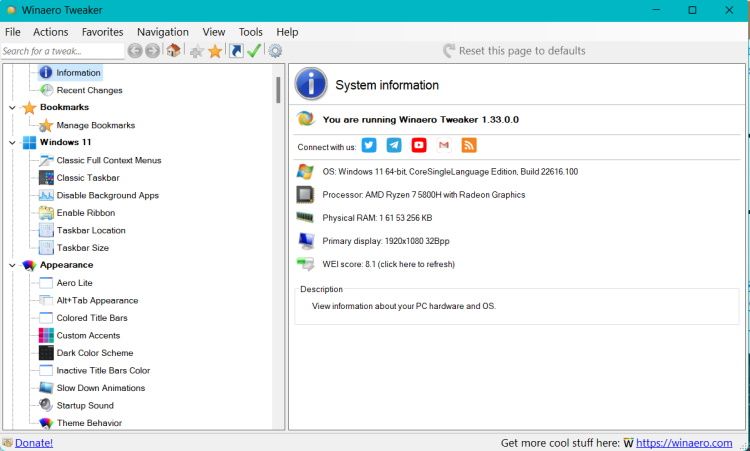This screenshot has height=451, width=750.
Task: Click the OS Windows 11 64-bit line
Action: pos(450,171)
